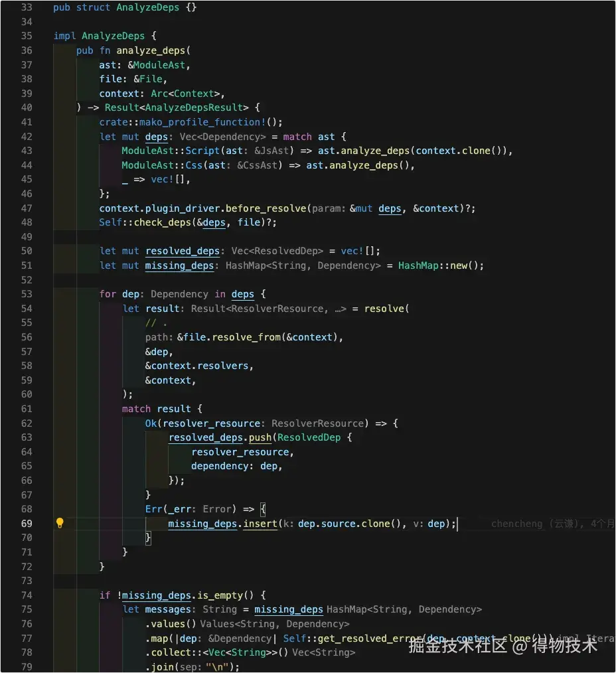Click '&context.resolvers' argument on line 58
Image resolution: width=616 pixels, height=673 pixels.
196,366
